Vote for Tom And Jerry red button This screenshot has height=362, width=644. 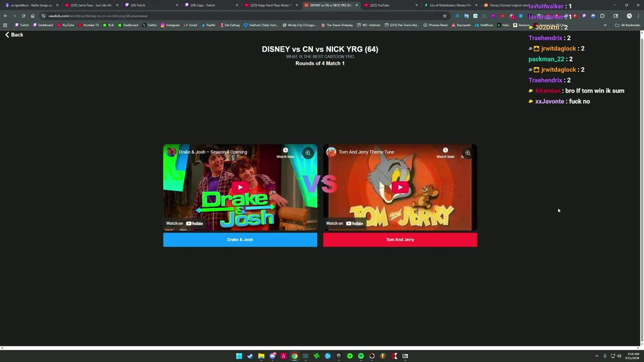(400, 240)
